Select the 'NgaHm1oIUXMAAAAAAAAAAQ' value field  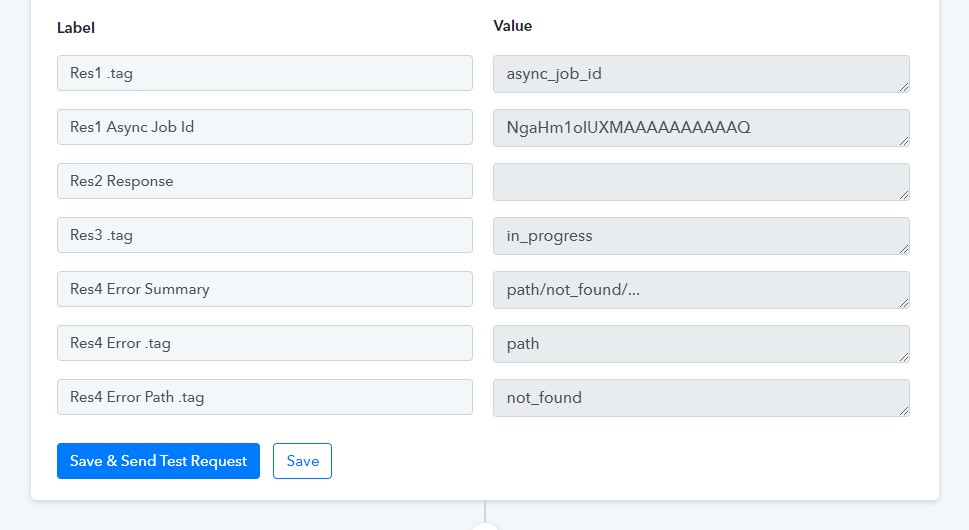(x=700, y=127)
